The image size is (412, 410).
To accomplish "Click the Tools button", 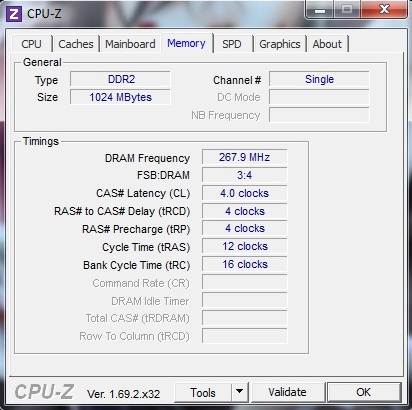I will tap(203, 392).
